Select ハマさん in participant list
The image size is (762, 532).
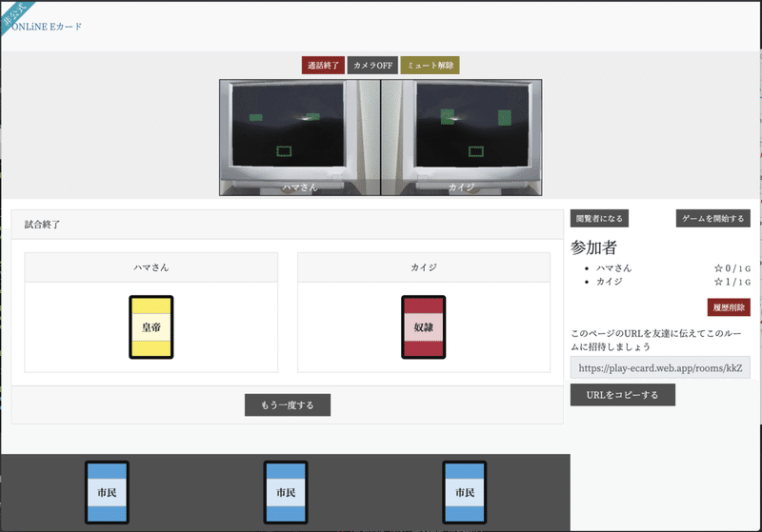tap(613, 268)
